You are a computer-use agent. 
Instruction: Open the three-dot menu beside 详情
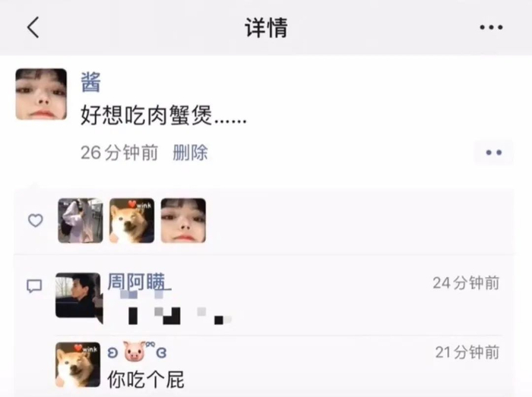[491, 27]
